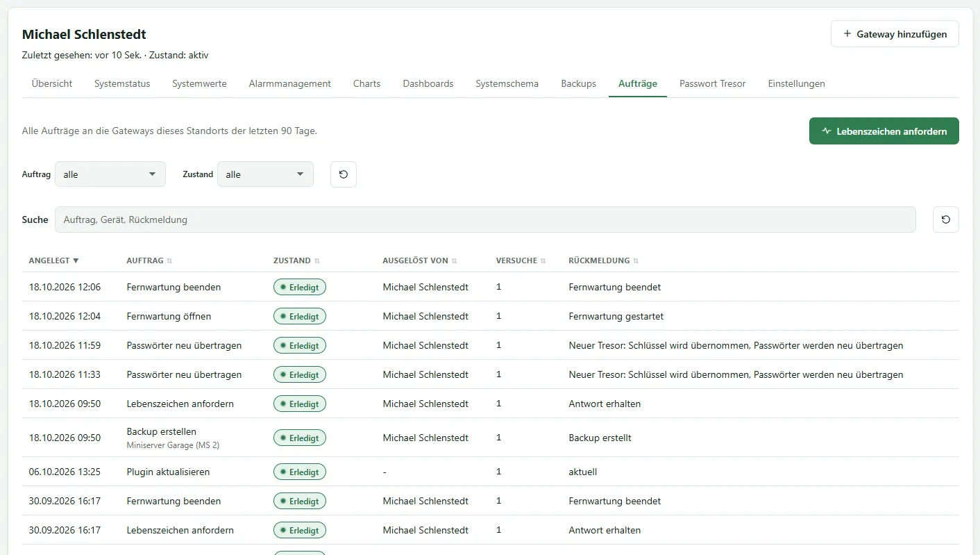Open the Passwort Tresor tab

pyautogui.click(x=713, y=83)
